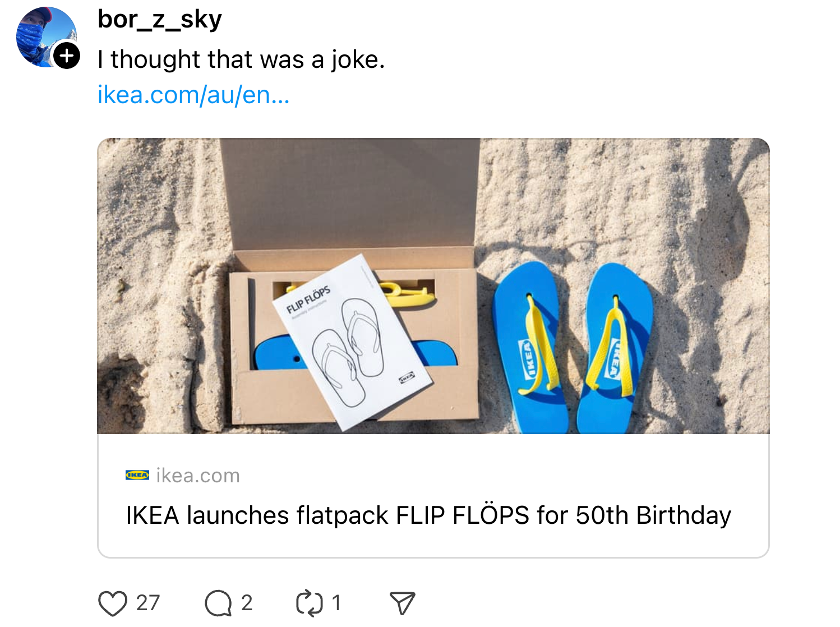Click the repost count showing 1
The height and width of the screenshot is (627, 840).
tap(336, 603)
